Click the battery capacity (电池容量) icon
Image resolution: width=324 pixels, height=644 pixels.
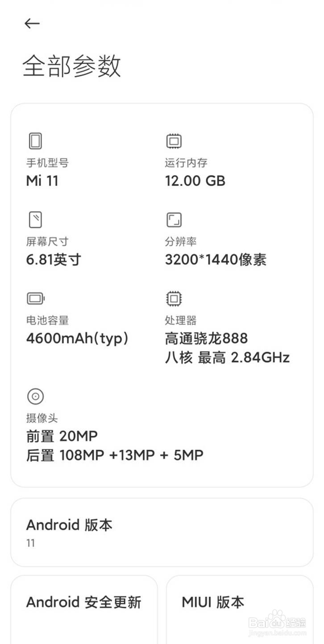coord(35,298)
